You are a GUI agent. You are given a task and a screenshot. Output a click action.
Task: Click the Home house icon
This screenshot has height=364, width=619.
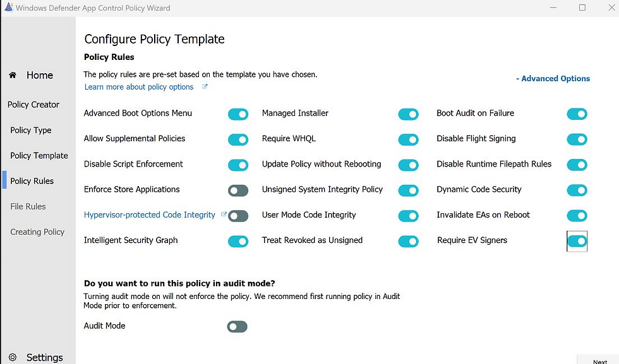click(13, 75)
